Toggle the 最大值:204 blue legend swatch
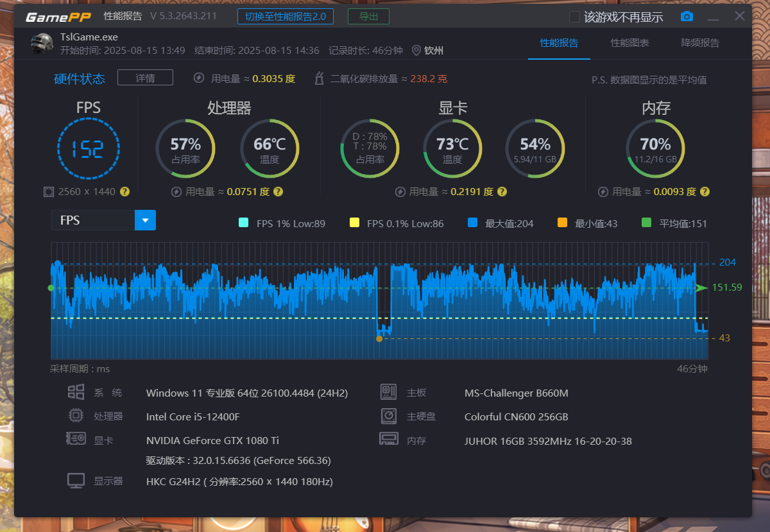 473,223
